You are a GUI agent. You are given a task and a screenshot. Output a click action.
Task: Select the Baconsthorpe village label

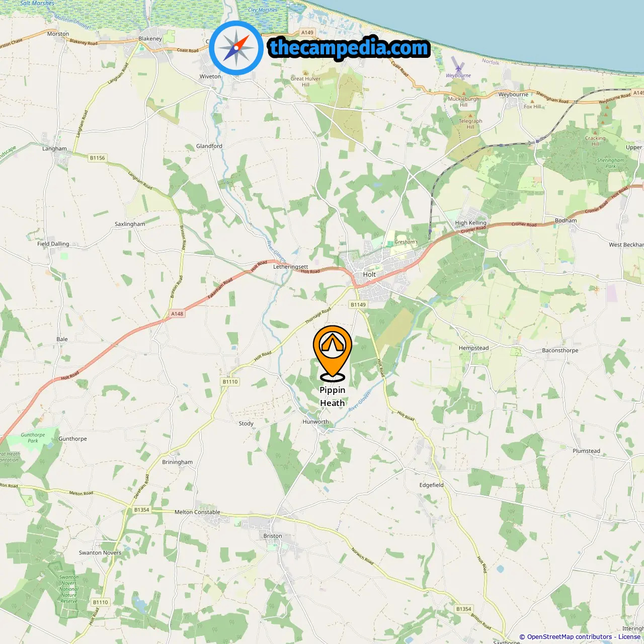pyautogui.click(x=560, y=350)
